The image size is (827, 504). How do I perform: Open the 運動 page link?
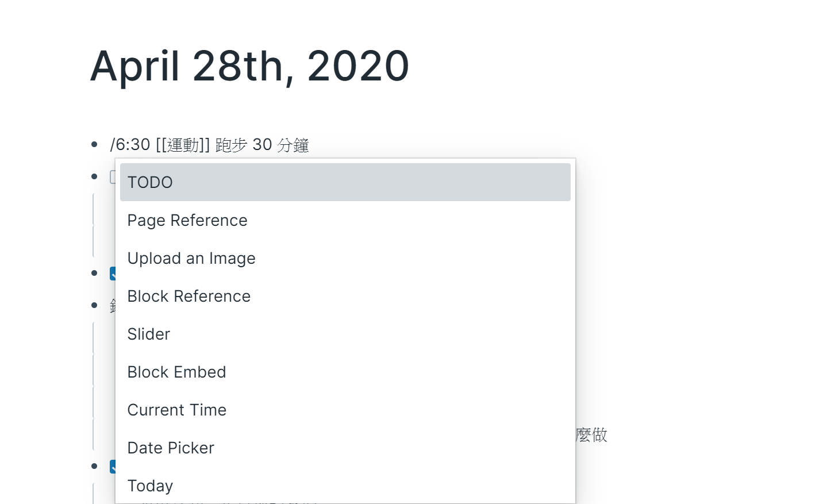pyautogui.click(x=183, y=145)
